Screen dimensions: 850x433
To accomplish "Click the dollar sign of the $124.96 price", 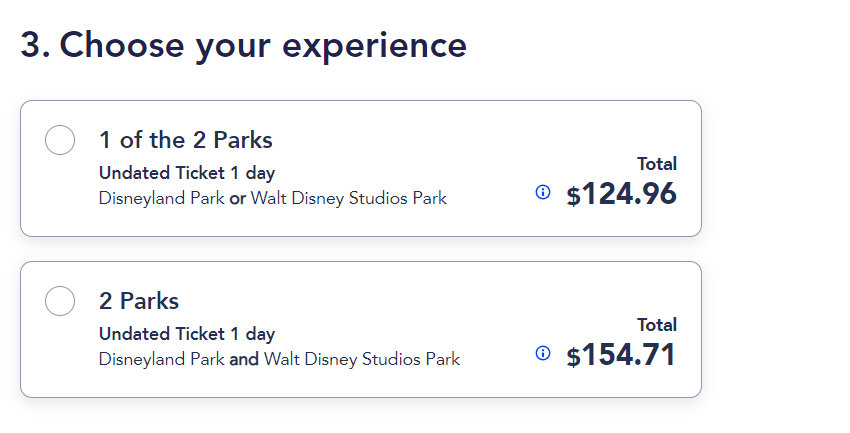I will click(x=573, y=196).
